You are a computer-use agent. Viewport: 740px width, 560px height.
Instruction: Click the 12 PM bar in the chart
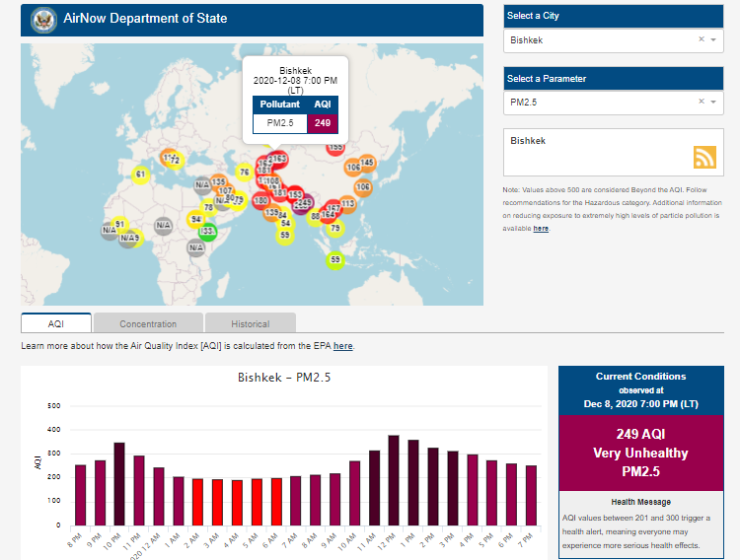click(393, 479)
